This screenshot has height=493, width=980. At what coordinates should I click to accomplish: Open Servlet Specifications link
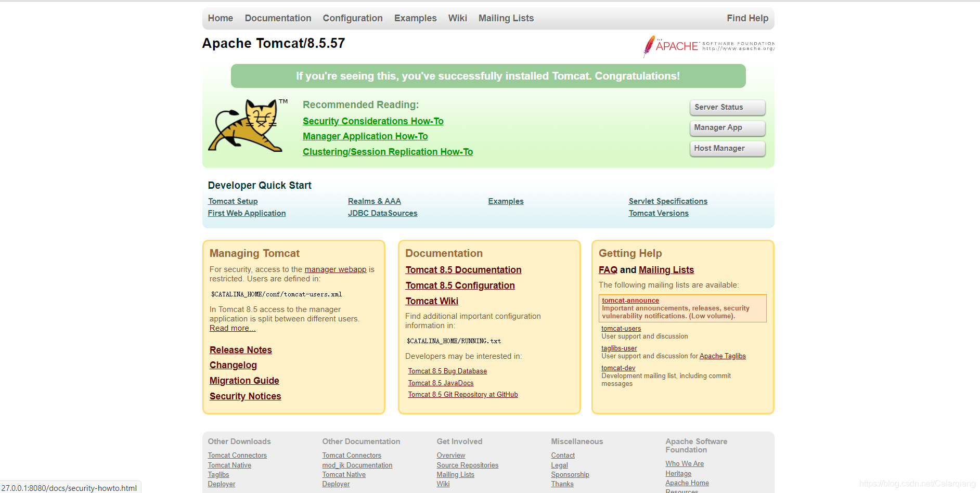pyautogui.click(x=668, y=201)
